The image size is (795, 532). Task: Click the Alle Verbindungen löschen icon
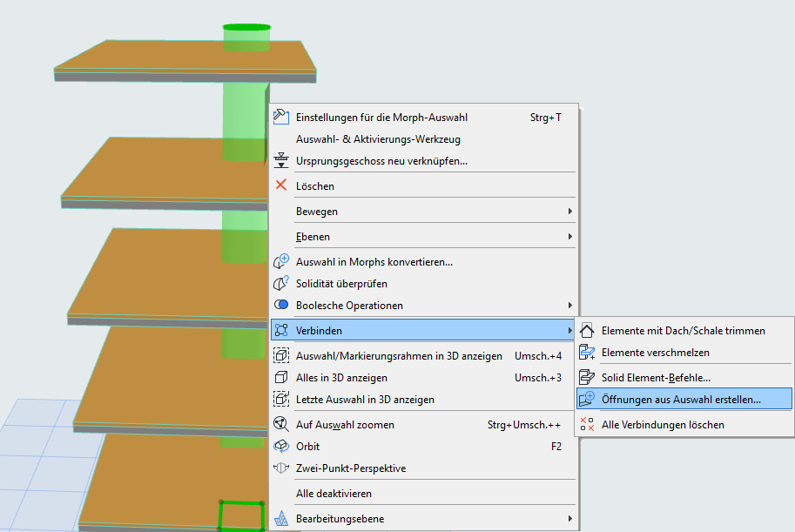(587, 425)
